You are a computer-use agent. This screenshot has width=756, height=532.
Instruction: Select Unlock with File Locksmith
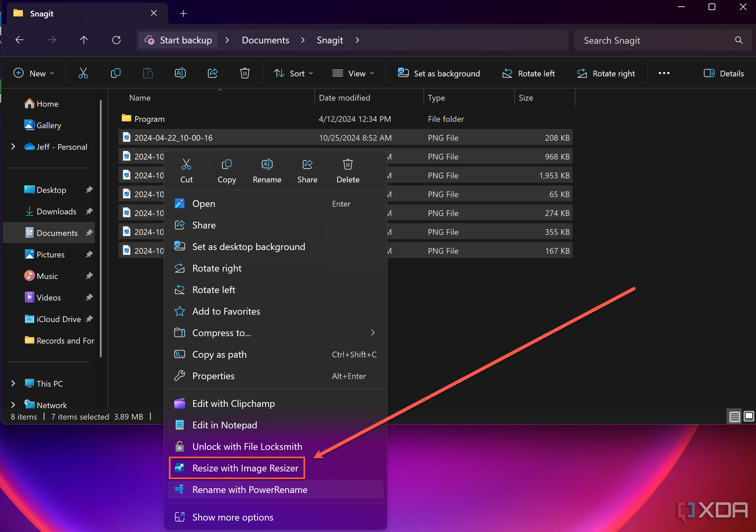[275, 447]
